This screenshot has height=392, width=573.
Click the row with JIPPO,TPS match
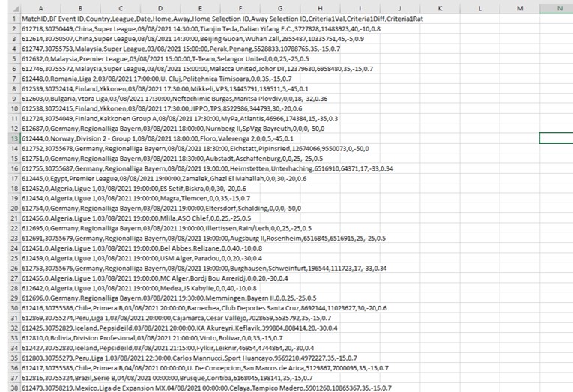[162, 108]
